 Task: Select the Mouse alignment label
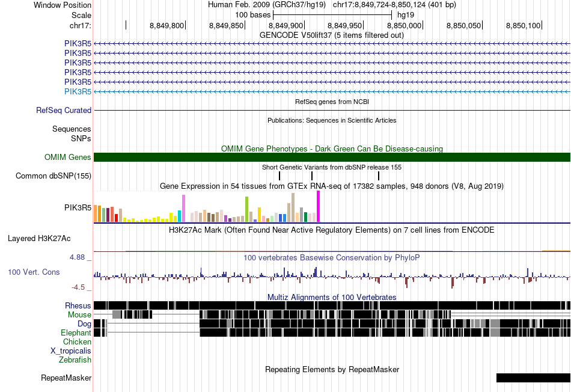click(x=79, y=315)
